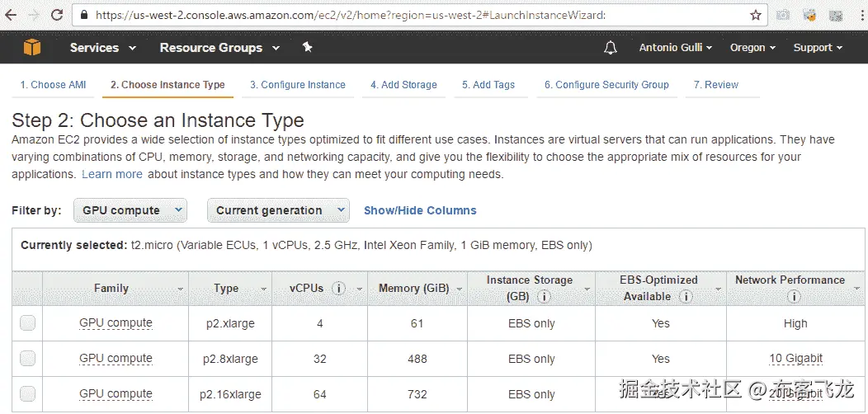Open the Current generation filter dropdown
The width and height of the screenshot is (868, 414).
(x=277, y=210)
